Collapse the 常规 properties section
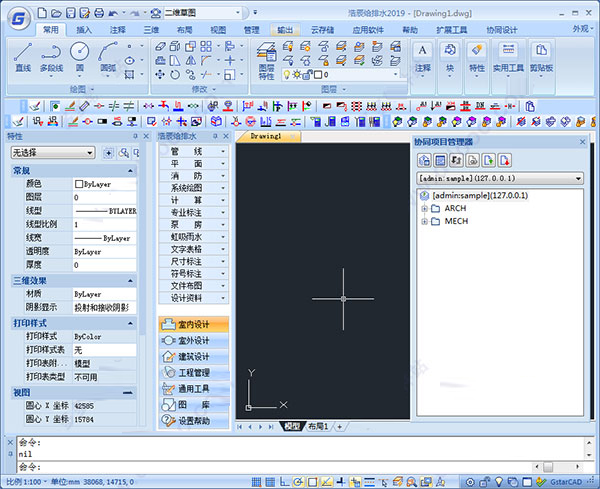Viewport: 600px width, 489px height. tap(130, 170)
